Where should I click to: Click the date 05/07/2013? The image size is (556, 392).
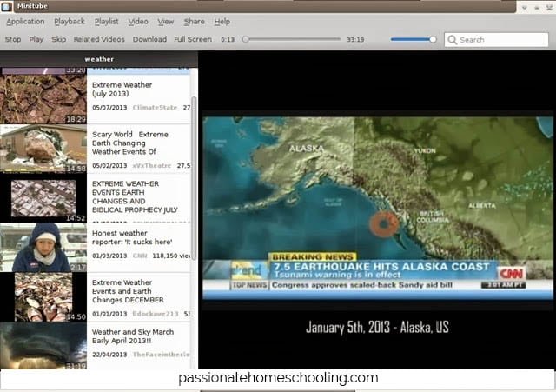pos(109,108)
